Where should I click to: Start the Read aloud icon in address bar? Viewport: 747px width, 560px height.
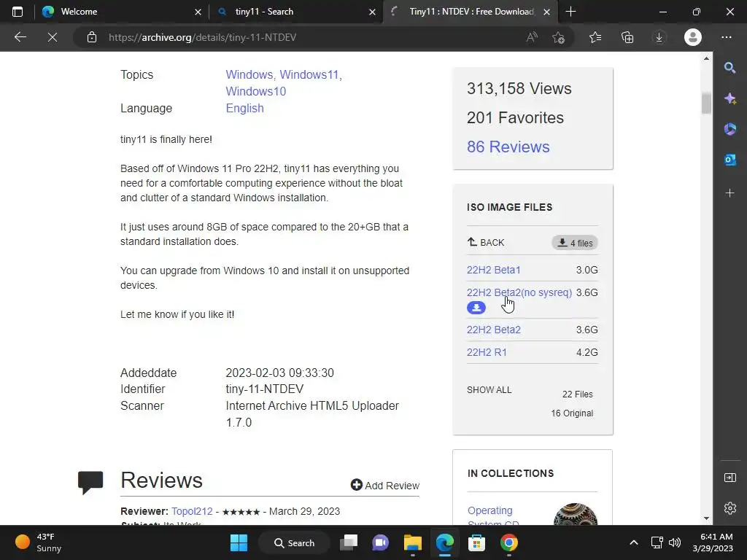tap(532, 37)
